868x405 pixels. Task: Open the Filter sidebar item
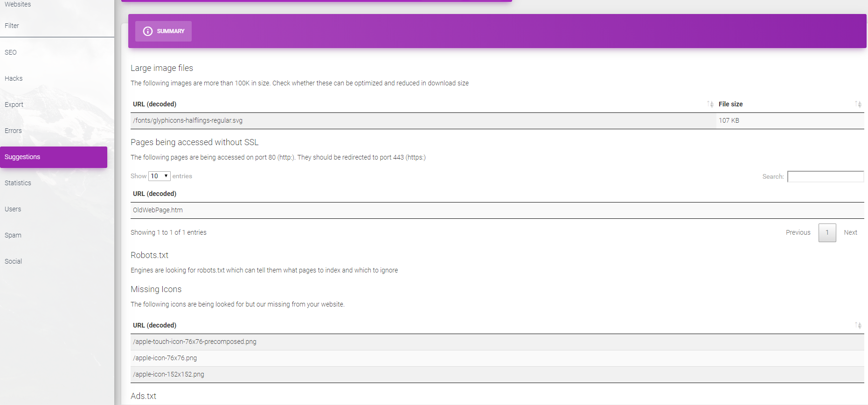(12, 26)
